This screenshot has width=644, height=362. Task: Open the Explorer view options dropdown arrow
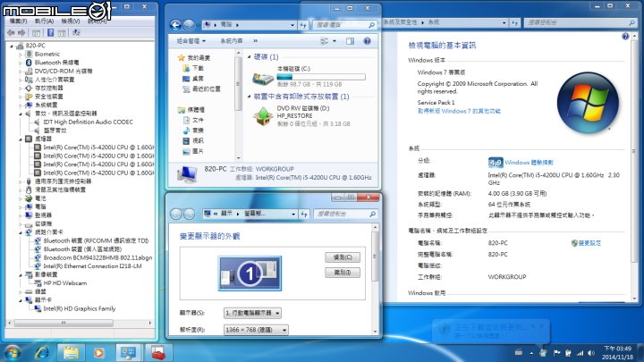335,40
